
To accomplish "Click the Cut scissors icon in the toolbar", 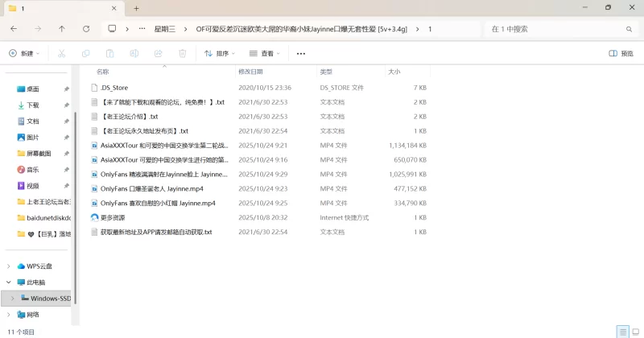I will (62, 53).
